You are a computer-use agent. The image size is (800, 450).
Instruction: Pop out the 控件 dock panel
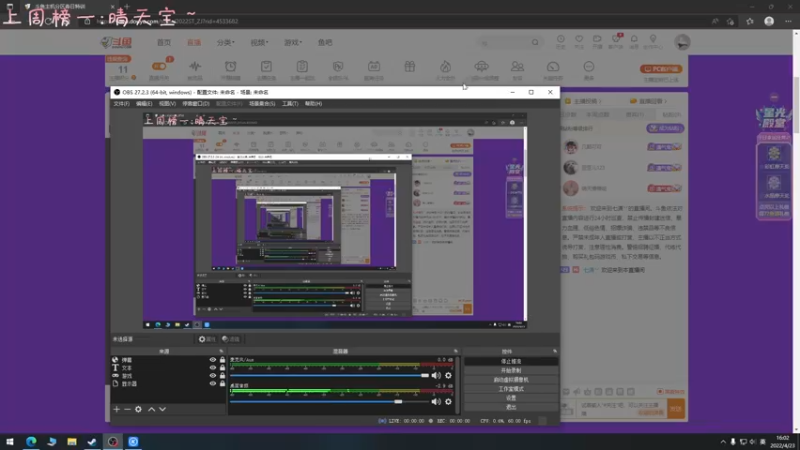(x=555, y=351)
